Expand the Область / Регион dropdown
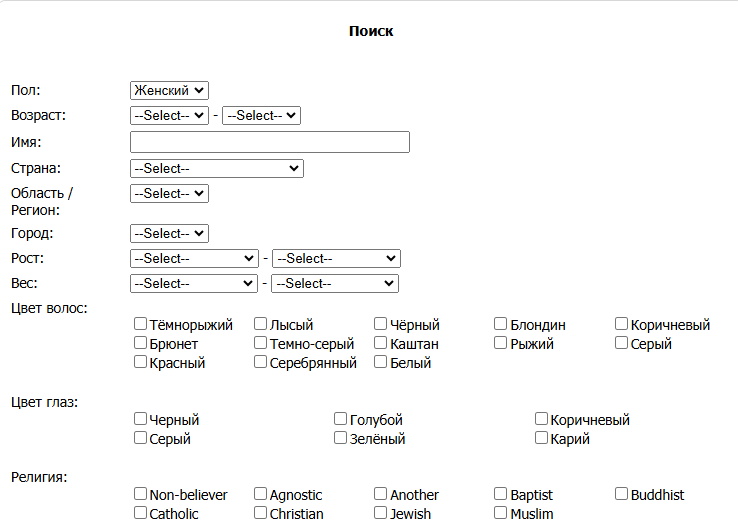 point(169,194)
